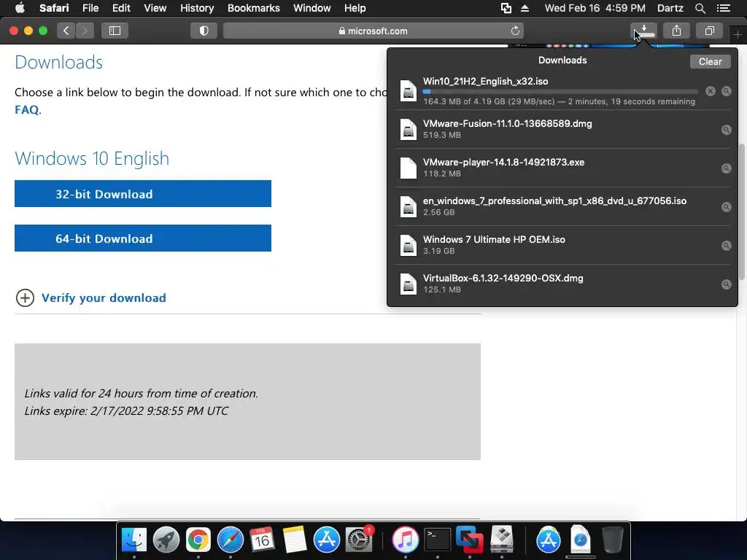Open the Edit menu

coord(121,8)
